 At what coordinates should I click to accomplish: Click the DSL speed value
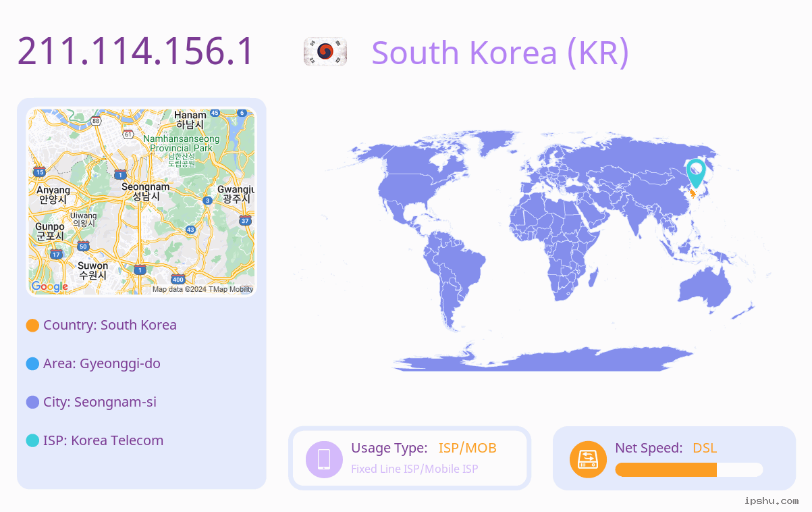705,448
